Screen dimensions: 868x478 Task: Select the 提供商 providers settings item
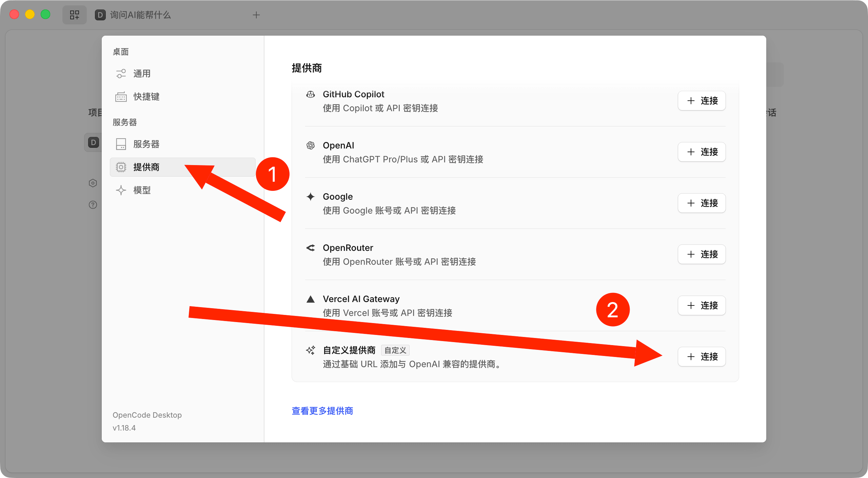[182, 167]
